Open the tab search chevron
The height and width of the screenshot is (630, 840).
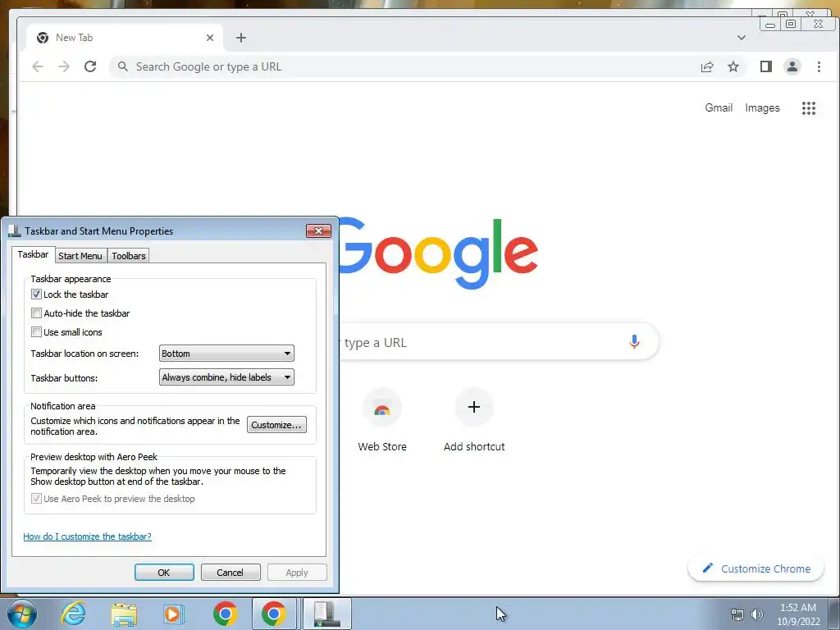pyautogui.click(x=742, y=38)
